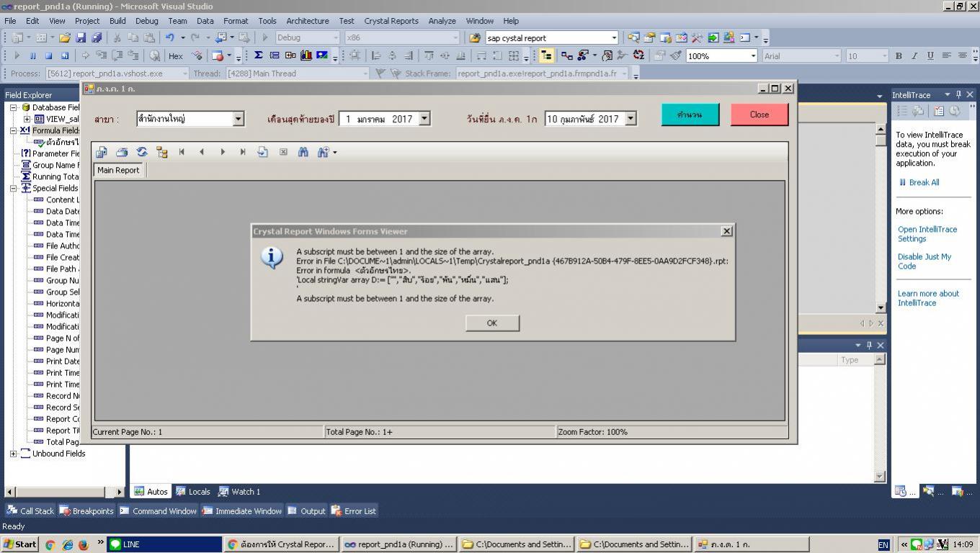Image resolution: width=980 pixels, height=553 pixels.
Task: Open the branch selection dropdown
Action: click(238, 119)
